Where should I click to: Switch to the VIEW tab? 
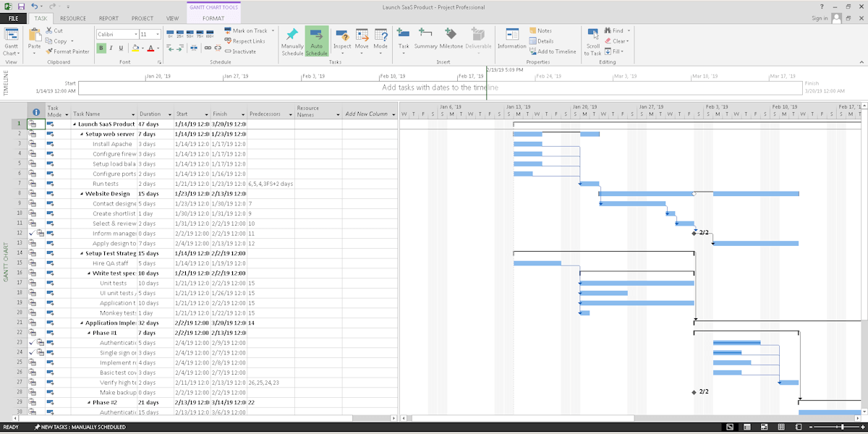coord(172,18)
